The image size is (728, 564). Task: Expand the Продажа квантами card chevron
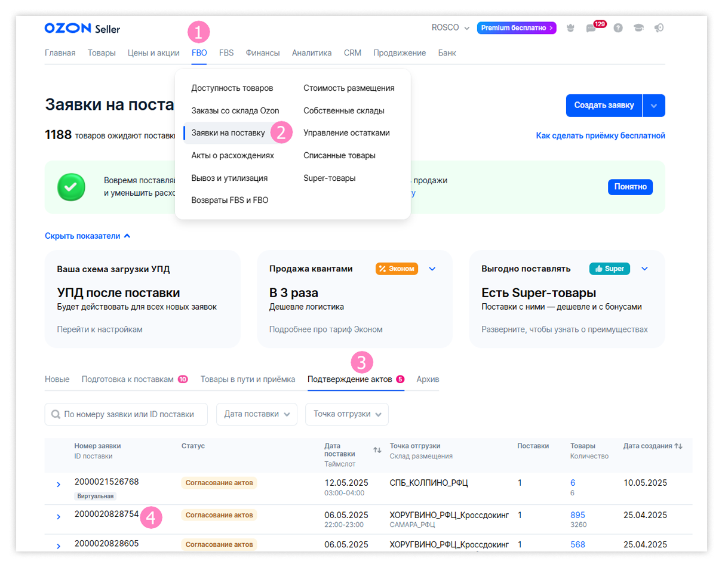[432, 269]
